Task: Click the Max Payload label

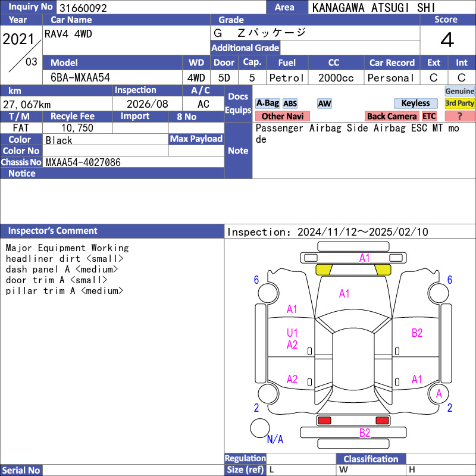Action: (196, 139)
